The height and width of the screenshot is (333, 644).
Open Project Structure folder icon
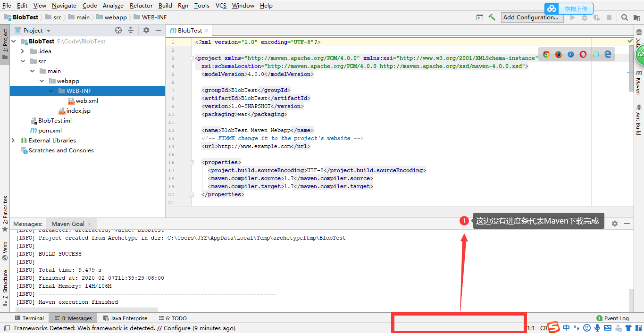click(x=637, y=17)
